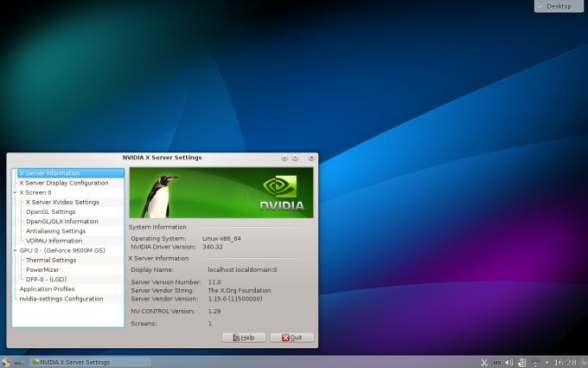Open PowerMizer page

pos(42,269)
